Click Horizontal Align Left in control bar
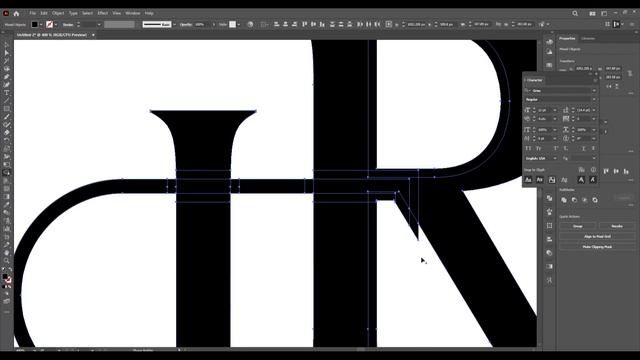Image resolution: width=640 pixels, height=360 pixels. pyautogui.click(x=277, y=24)
